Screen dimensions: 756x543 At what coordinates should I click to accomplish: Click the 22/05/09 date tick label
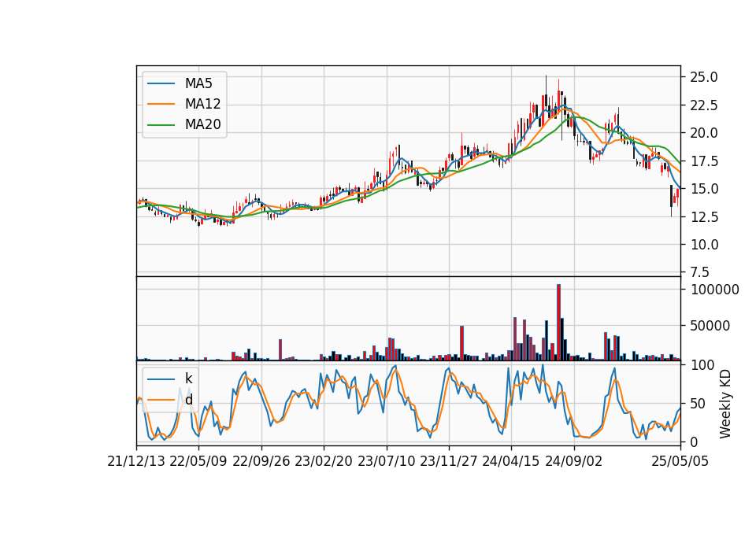pos(198,462)
